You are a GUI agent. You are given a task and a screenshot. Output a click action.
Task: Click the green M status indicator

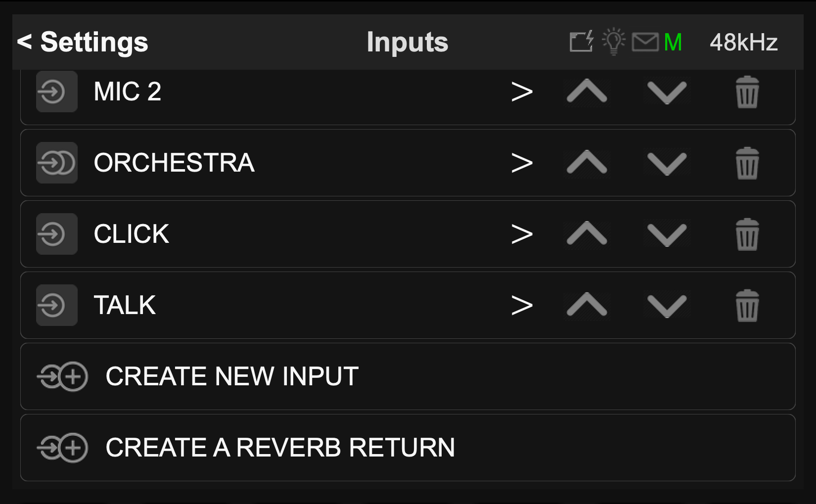[673, 42]
